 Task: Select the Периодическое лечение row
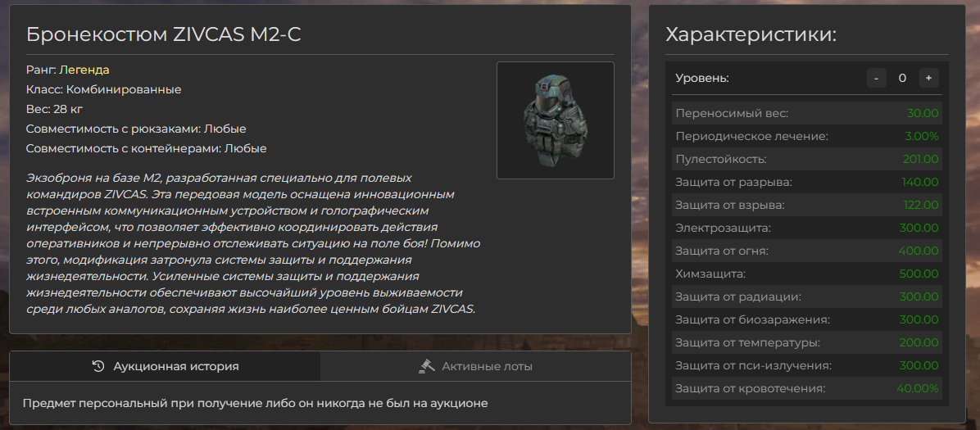click(807, 136)
